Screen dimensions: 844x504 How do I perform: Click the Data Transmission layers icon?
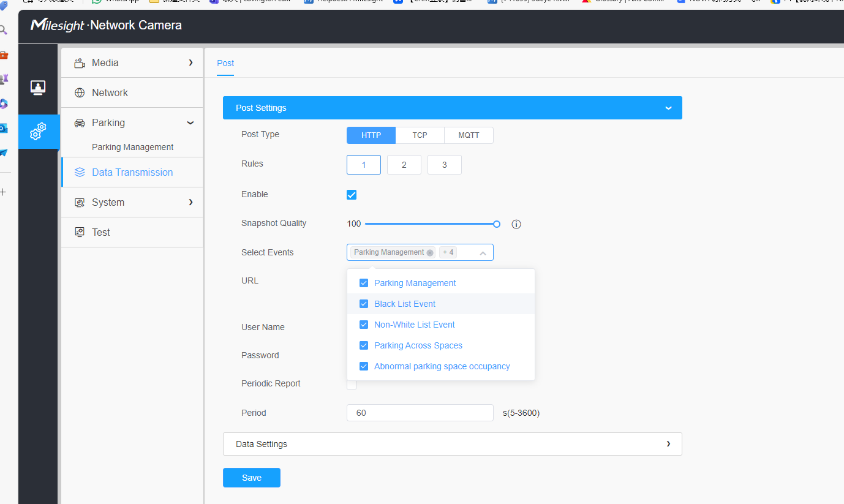click(x=80, y=172)
